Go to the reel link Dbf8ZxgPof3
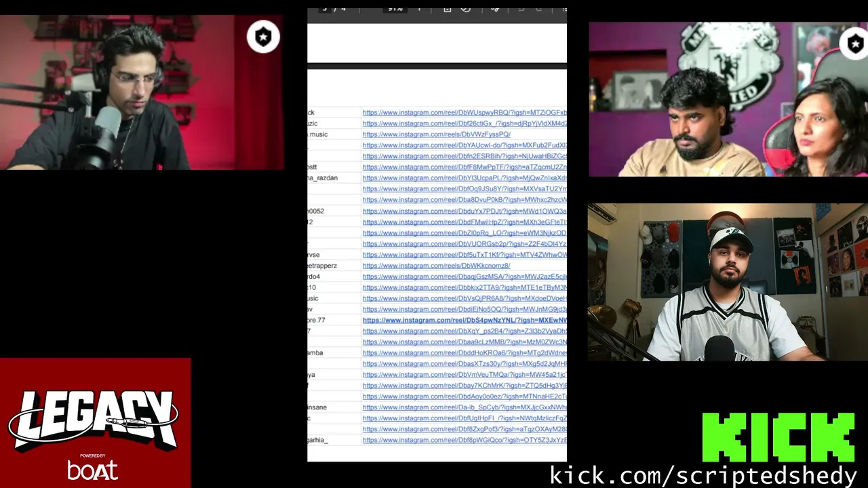Viewport: 868px width, 488px height. (465, 429)
